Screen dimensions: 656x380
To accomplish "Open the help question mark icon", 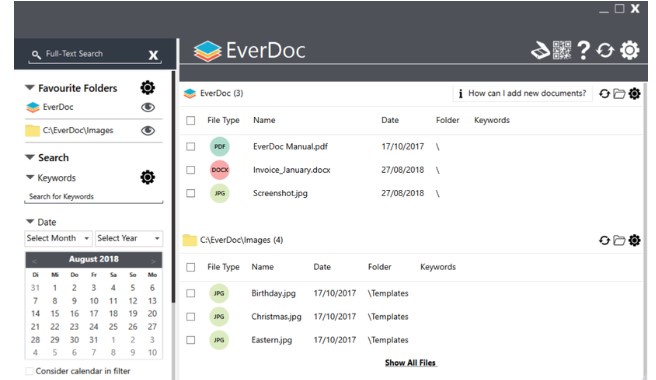I will tap(583, 50).
